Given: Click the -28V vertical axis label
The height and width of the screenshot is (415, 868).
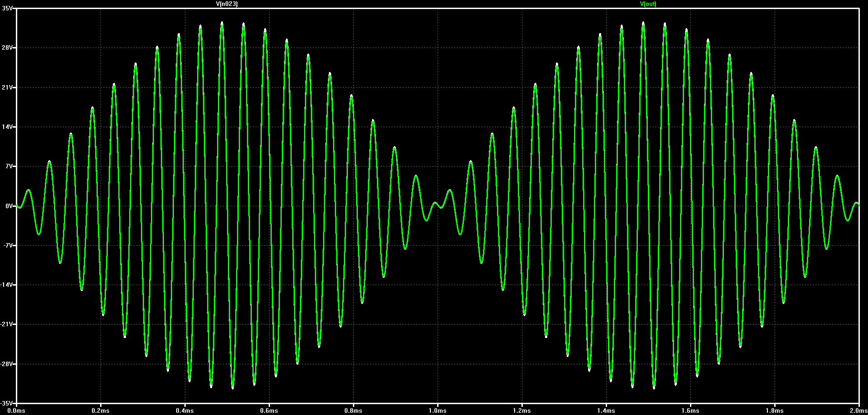Looking at the screenshot, I should pyautogui.click(x=7, y=364).
